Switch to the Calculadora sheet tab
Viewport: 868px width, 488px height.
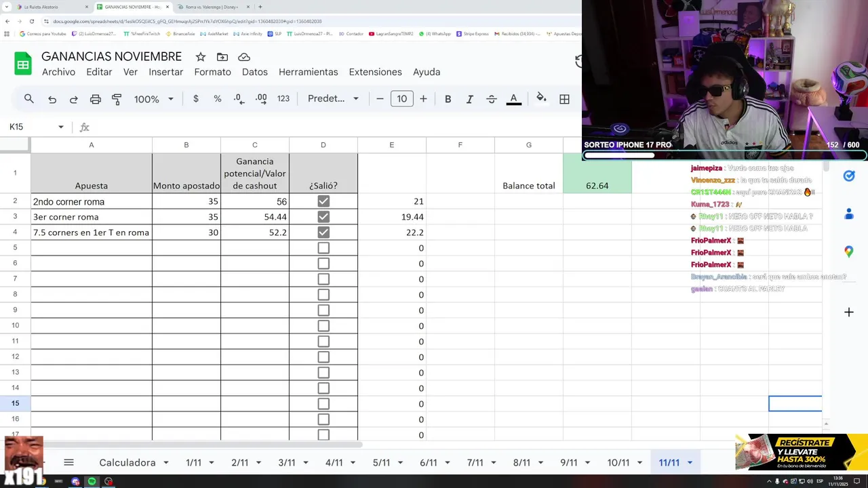[x=127, y=463]
